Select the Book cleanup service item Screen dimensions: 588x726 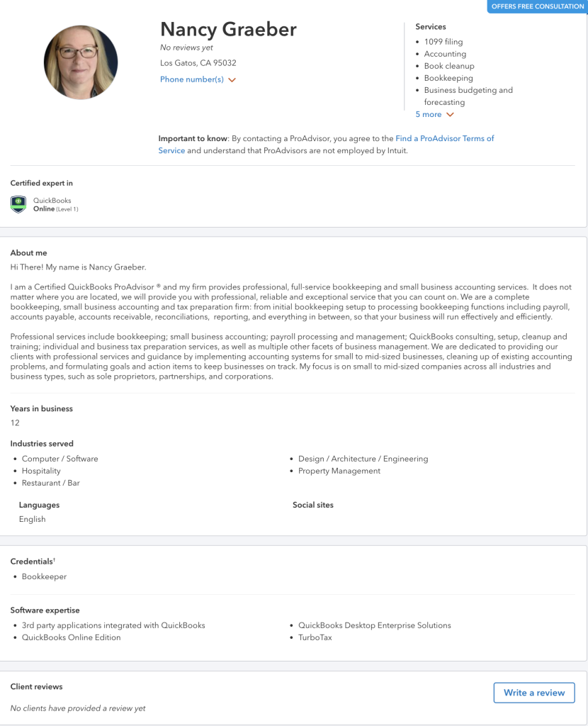click(x=449, y=66)
